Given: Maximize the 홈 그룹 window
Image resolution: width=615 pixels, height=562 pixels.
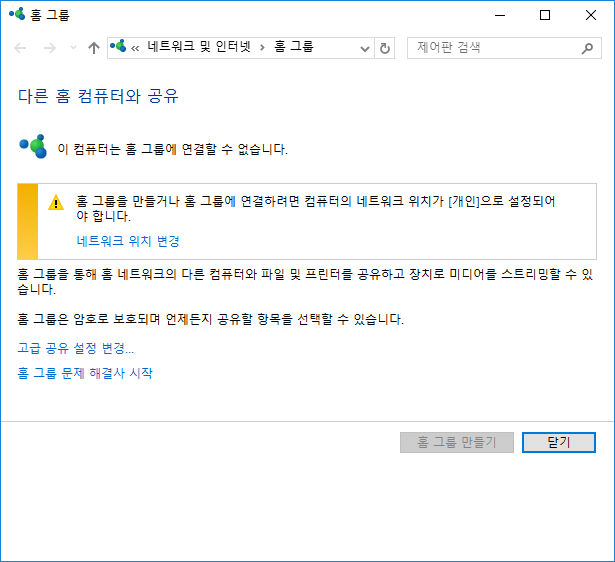Looking at the screenshot, I should coord(545,15).
